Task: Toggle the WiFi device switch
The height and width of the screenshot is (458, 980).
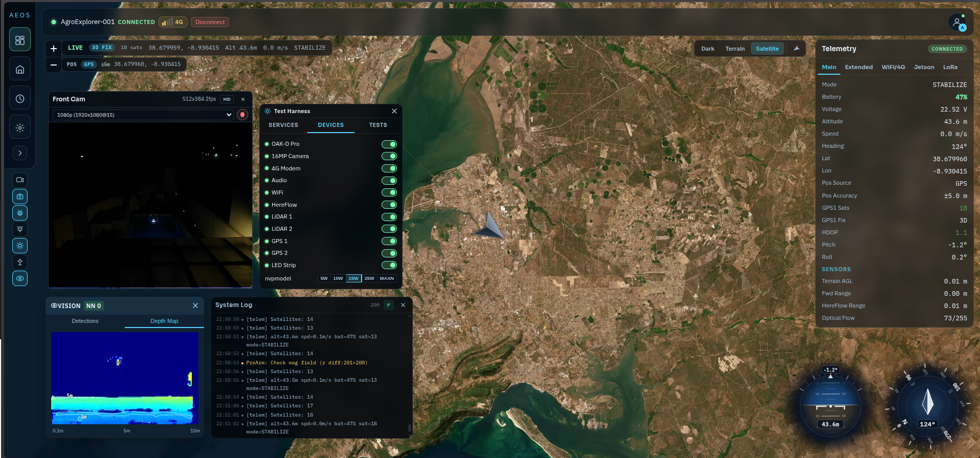Action: 389,192
